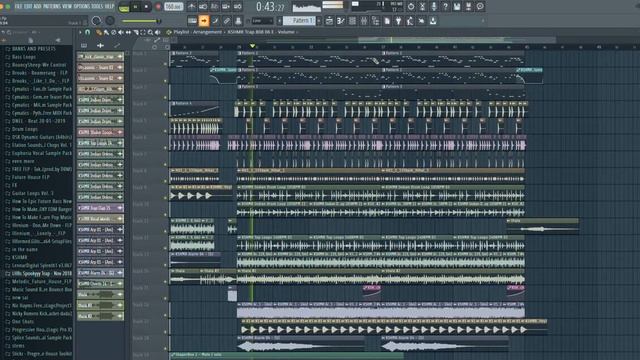Open the playlist options arrow menu
This screenshot has width=640, height=360.
tap(80, 32)
